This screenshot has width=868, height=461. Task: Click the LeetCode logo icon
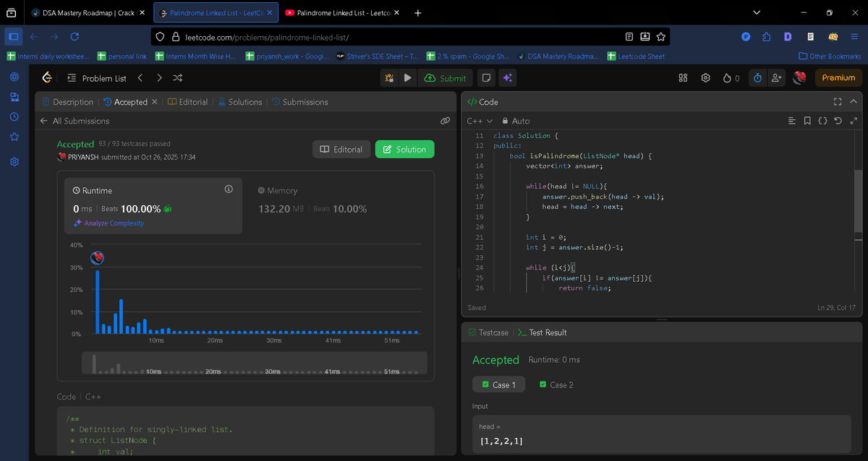tap(47, 78)
